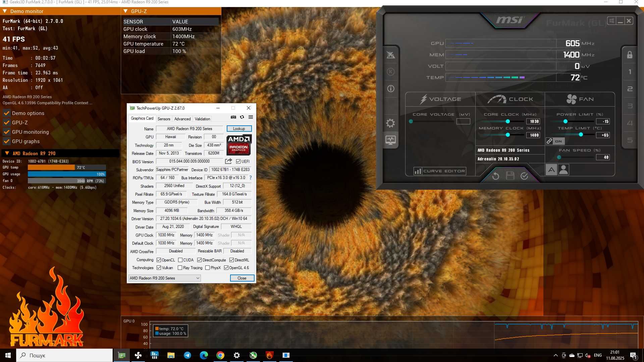
Task: Toggle the DirectCompute checkbox
Action: pyautogui.click(x=199, y=260)
